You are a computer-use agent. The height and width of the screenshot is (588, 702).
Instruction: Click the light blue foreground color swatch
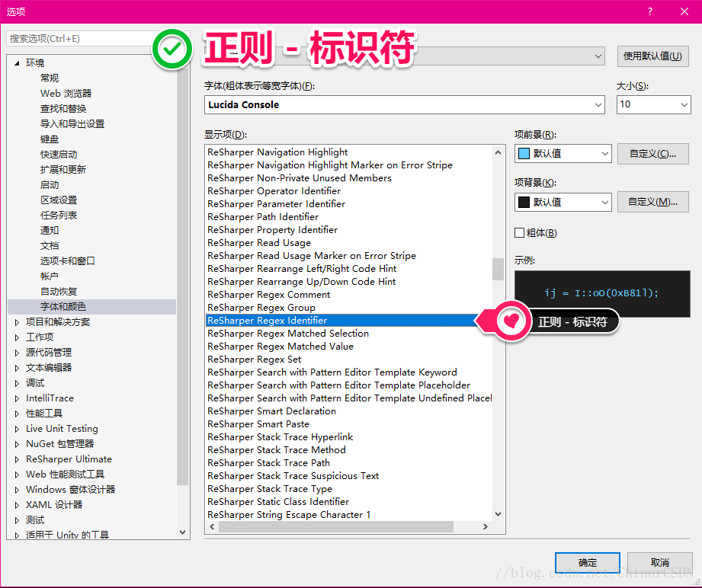(x=524, y=154)
